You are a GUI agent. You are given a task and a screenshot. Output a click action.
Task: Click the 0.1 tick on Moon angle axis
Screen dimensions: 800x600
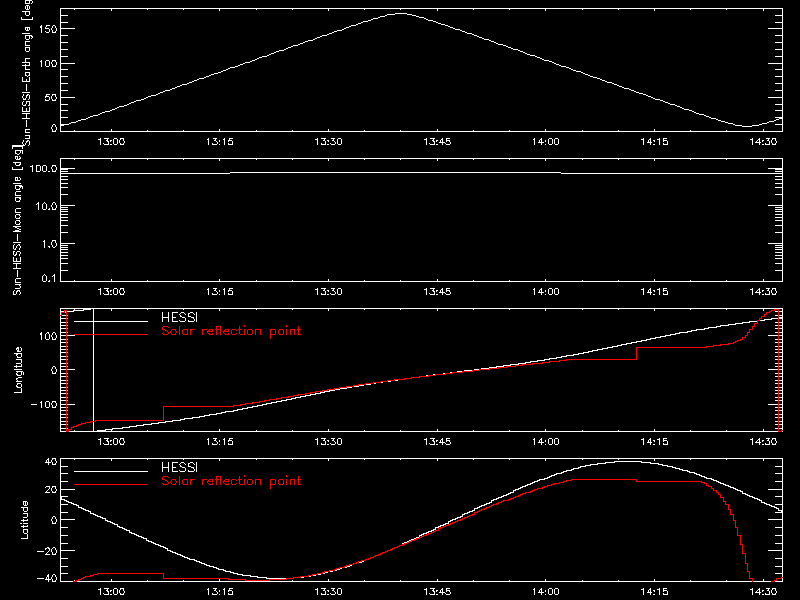pos(49,278)
